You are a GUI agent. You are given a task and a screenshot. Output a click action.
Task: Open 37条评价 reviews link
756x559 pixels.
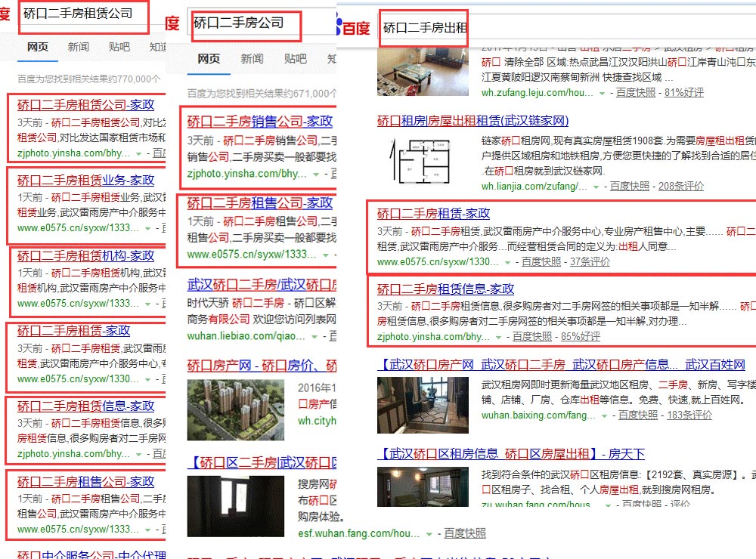point(590,261)
